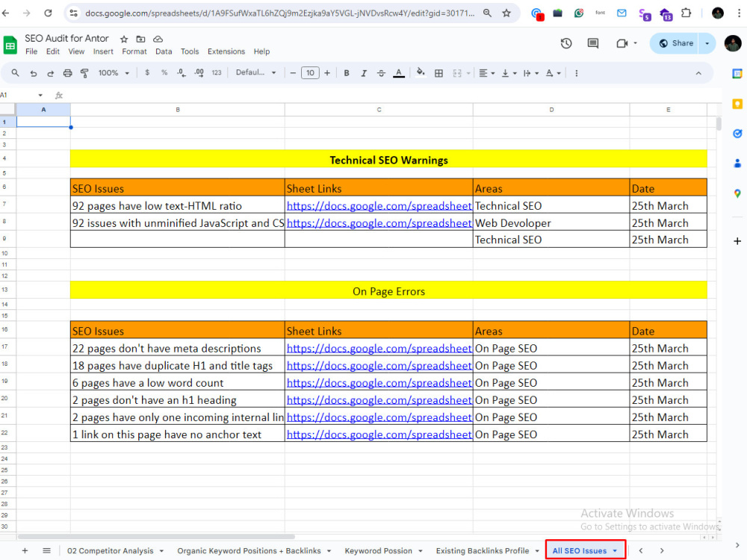Image resolution: width=747 pixels, height=560 pixels.
Task: Undo the last action
Action: point(34,73)
